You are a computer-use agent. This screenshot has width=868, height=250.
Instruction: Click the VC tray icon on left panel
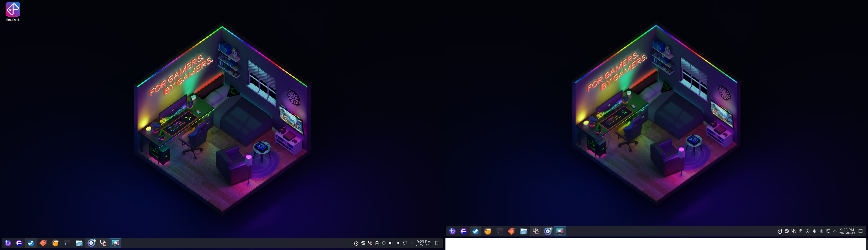pyautogui.click(x=370, y=243)
